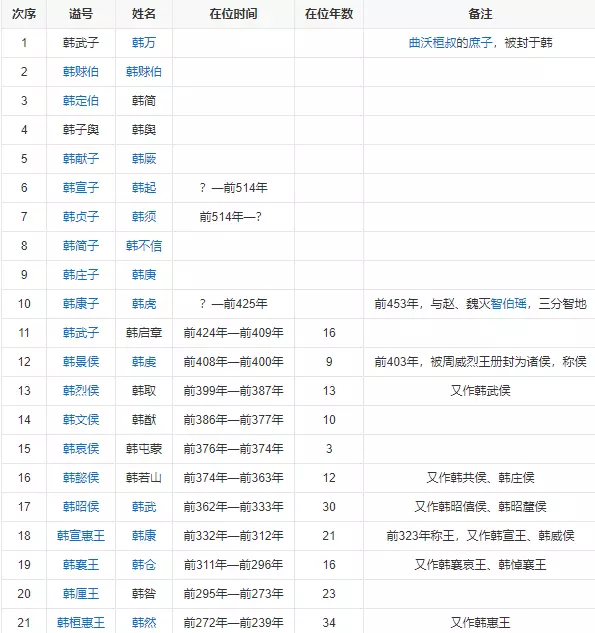Click the 韩须 name link

144,217
